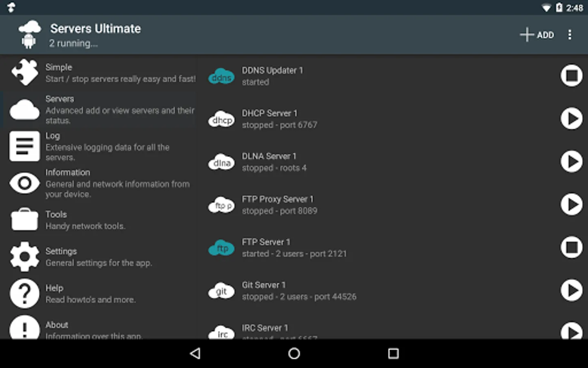Open the Log document icon

click(x=24, y=146)
